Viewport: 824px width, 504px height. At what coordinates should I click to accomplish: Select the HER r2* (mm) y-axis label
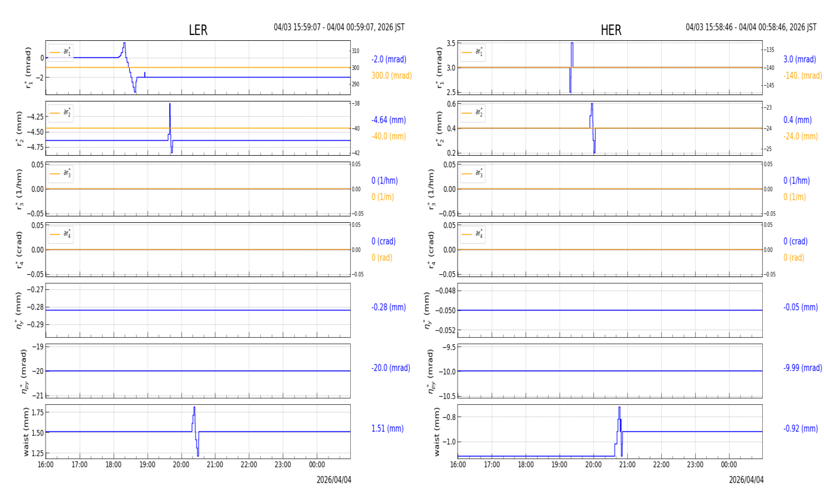click(x=441, y=128)
